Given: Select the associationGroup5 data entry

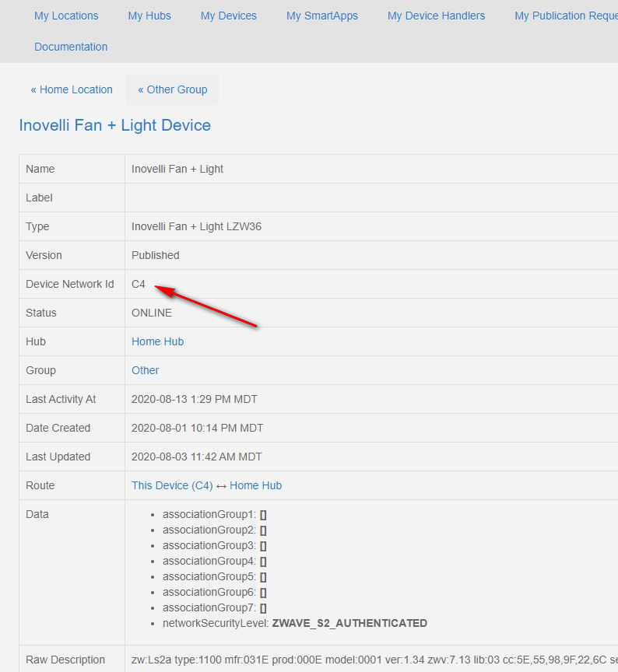Looking at the screenshot, I should [215, 576].
